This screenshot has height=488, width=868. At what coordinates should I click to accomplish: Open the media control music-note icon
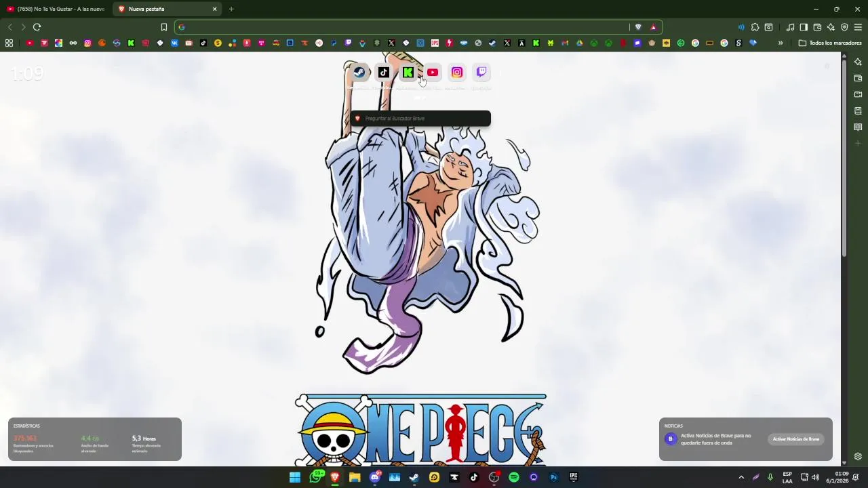coord(790,27)
